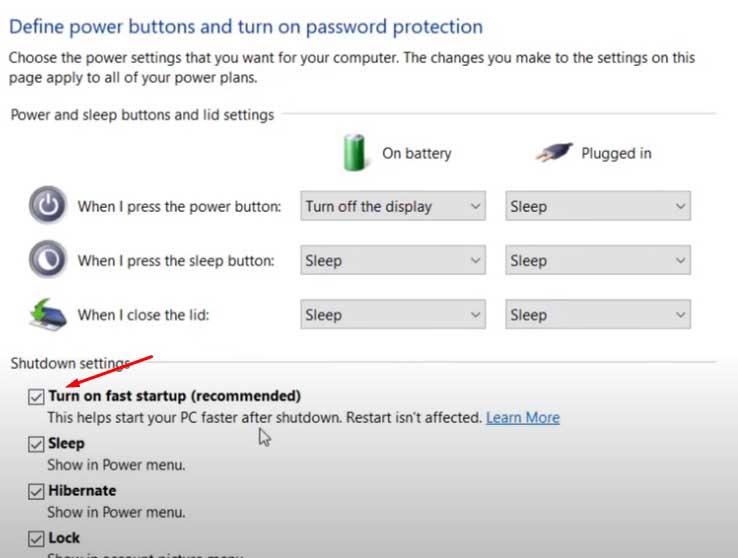Image resolution: width=738 pixels, height=558 pixels.
Task: Toggle the Lock checkbox
Action: coord(37,539)
